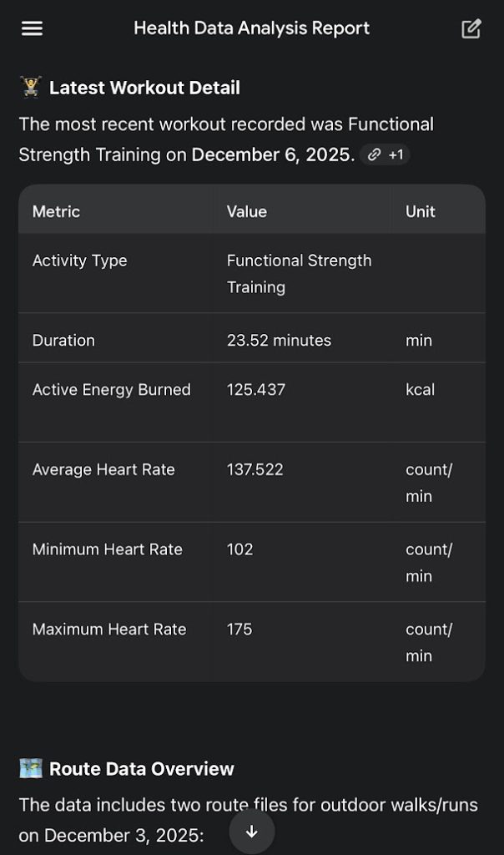Tap the Maximum Heart Rate value 175
The width and height of the screenshot is (504, 855).
pos(239,629)
